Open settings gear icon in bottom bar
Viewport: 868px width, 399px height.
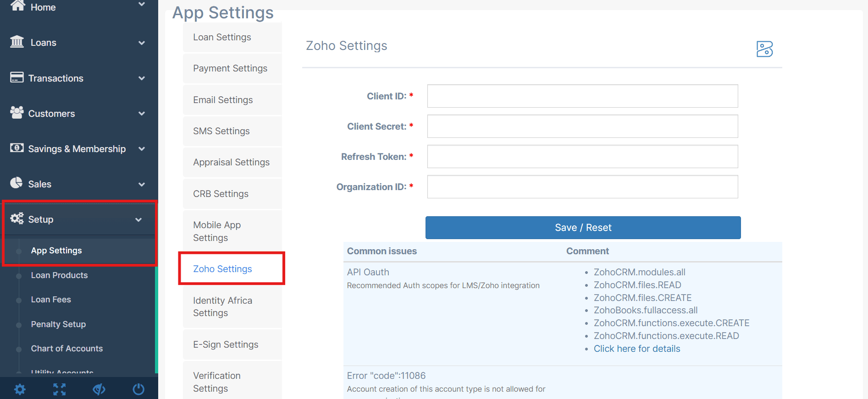pos(20,389)
